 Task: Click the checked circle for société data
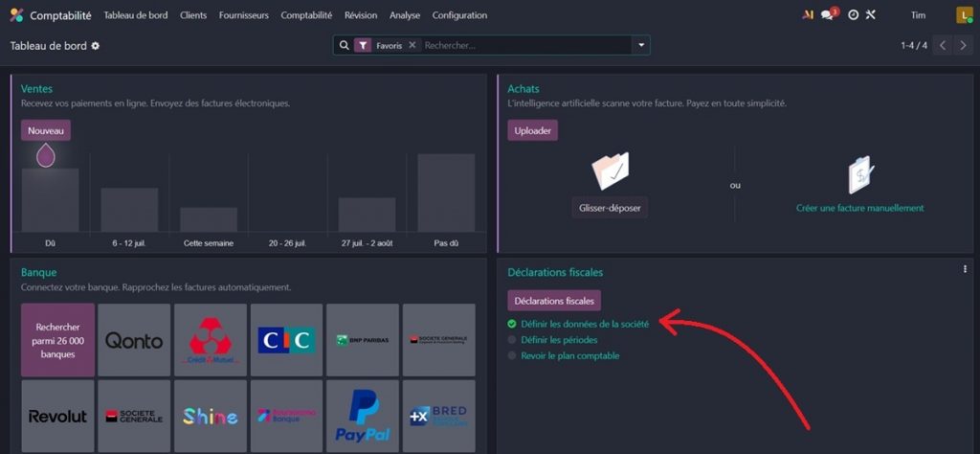[x=512, y=324]
